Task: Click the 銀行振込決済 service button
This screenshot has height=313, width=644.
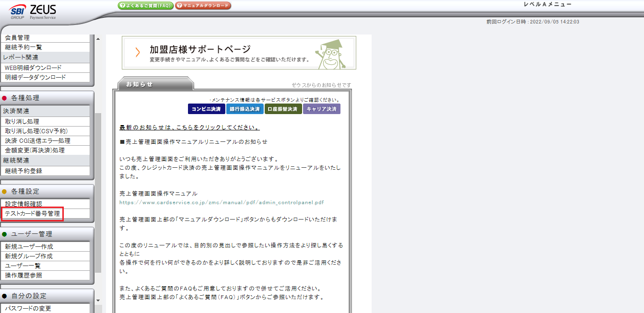Action: pyautogui.click(x=245, y=109)
